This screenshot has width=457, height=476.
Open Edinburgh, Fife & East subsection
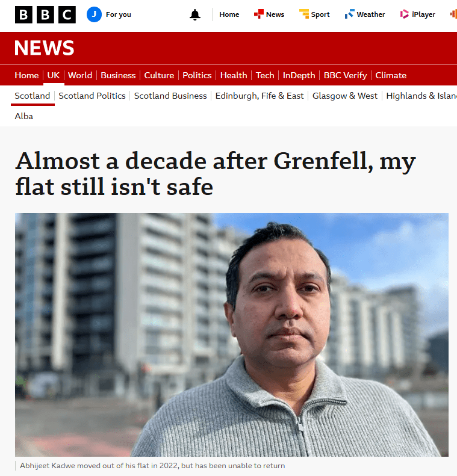[x=260, y=96]
